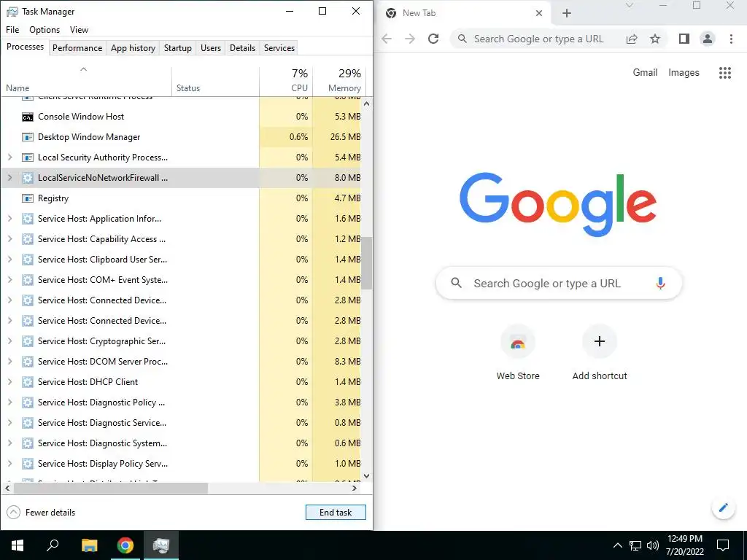The width and height of the screenshot is (747, 560).
Task: Open the View menu in Task Manager
Action: pyautogui.click(x=79, y=29)
